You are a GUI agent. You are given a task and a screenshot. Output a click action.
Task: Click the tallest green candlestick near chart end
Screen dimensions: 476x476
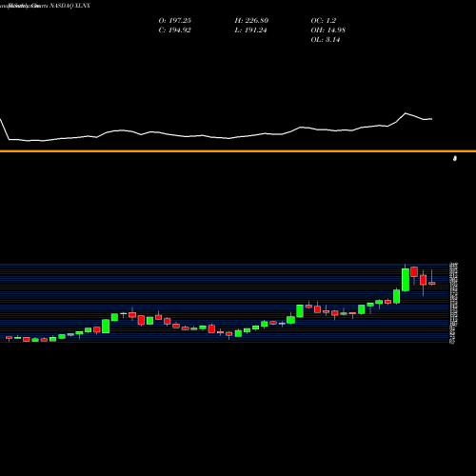coord(406,280)
